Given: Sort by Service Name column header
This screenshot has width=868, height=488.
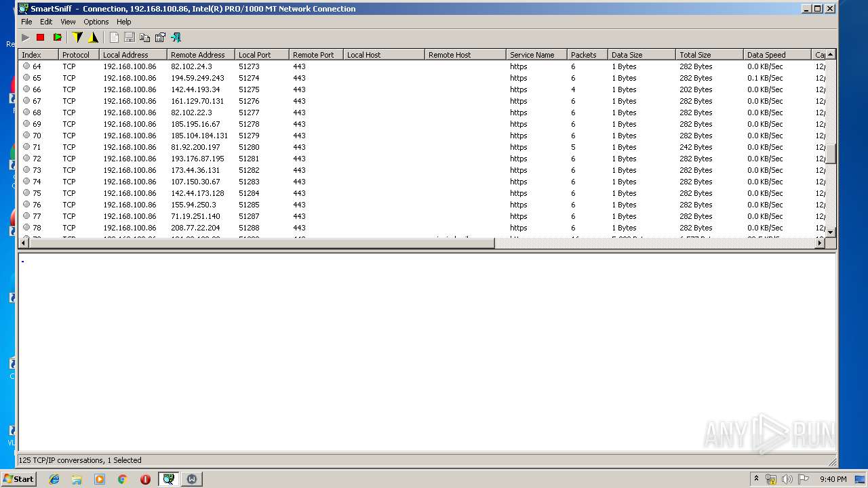Looking at the screenshot, I should [x=536, y=55].
